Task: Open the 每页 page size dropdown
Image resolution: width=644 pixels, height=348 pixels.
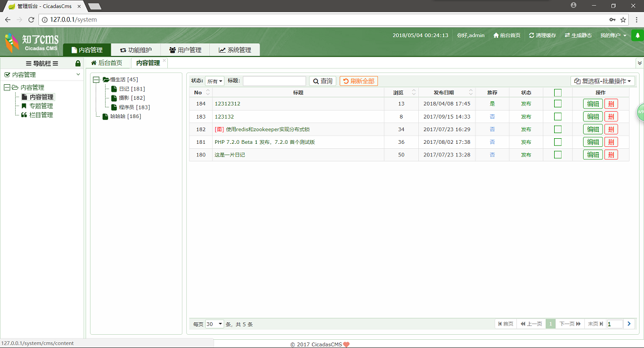Action: pyautogui.click(x=214, y=324)
